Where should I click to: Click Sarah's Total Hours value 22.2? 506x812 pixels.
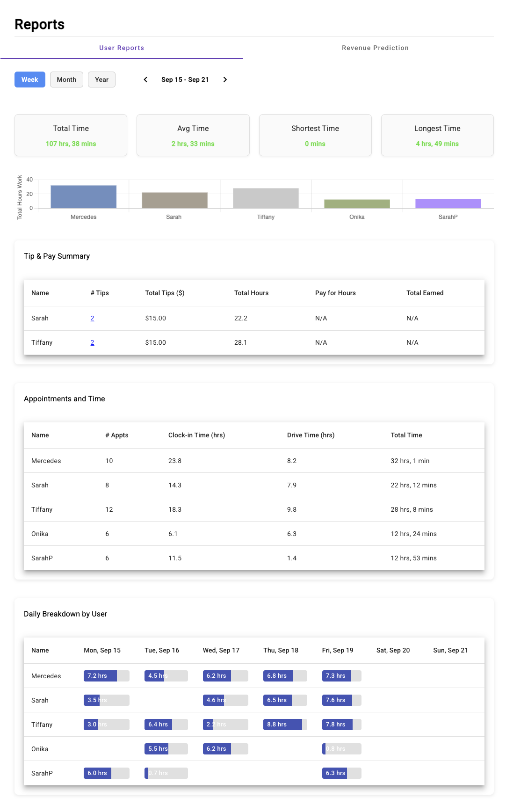(240, 318)
